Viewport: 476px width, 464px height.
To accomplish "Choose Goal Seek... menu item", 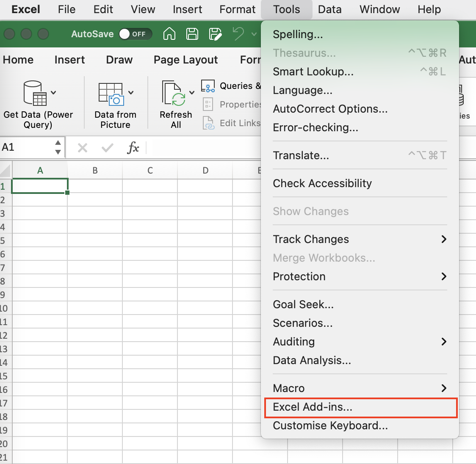I will coord(360,304).
